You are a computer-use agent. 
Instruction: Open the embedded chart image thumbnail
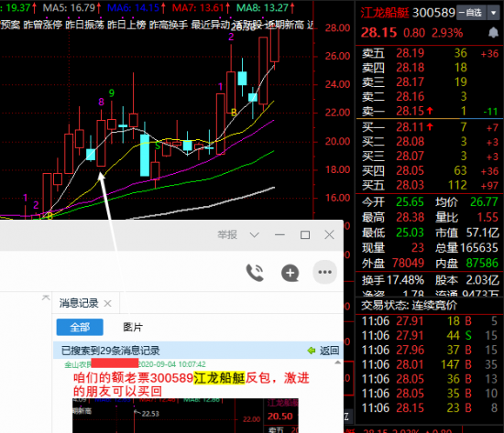[x=185, y=416]
